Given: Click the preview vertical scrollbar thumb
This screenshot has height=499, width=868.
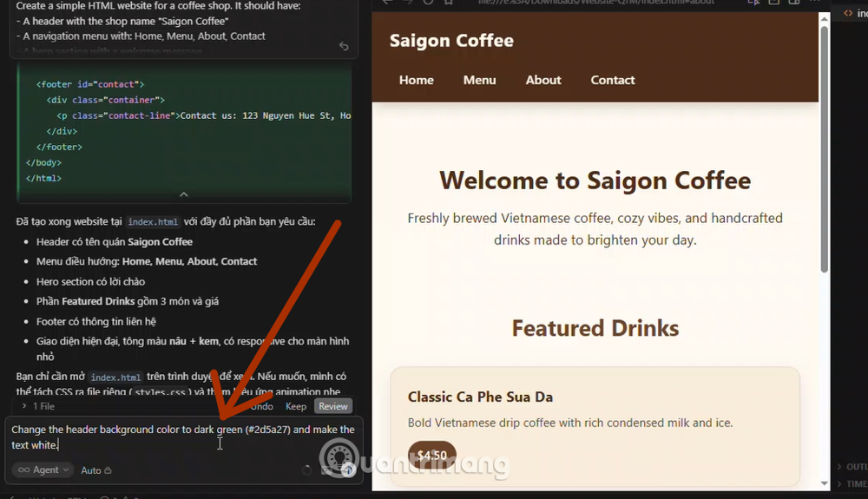Looking at the screenshot, I should tap(825, 148).
